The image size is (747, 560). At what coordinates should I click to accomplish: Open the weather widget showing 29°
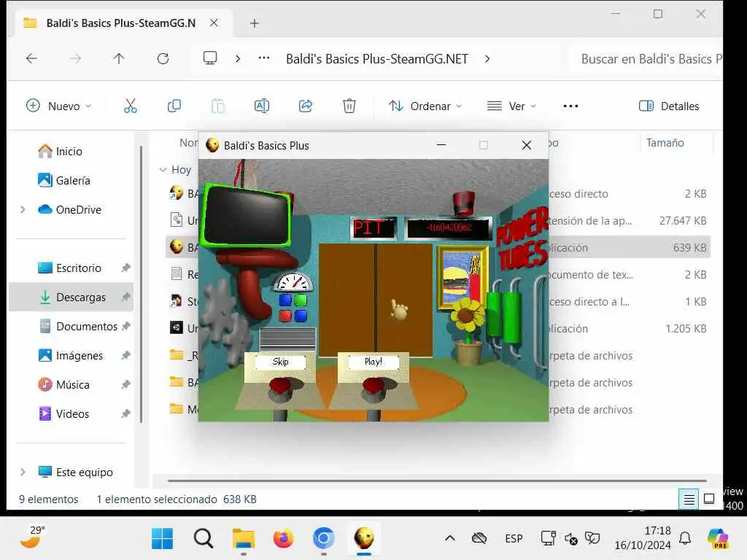(x=32, y=537)
